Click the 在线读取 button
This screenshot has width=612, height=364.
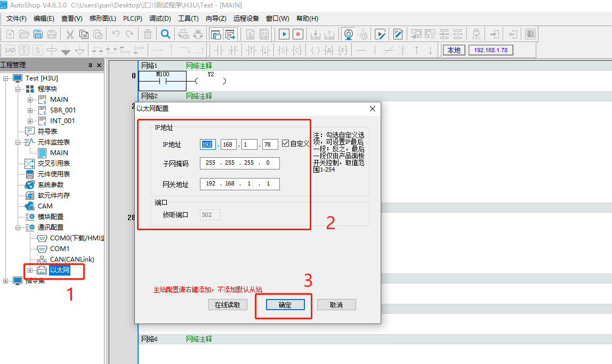(228, 305)
